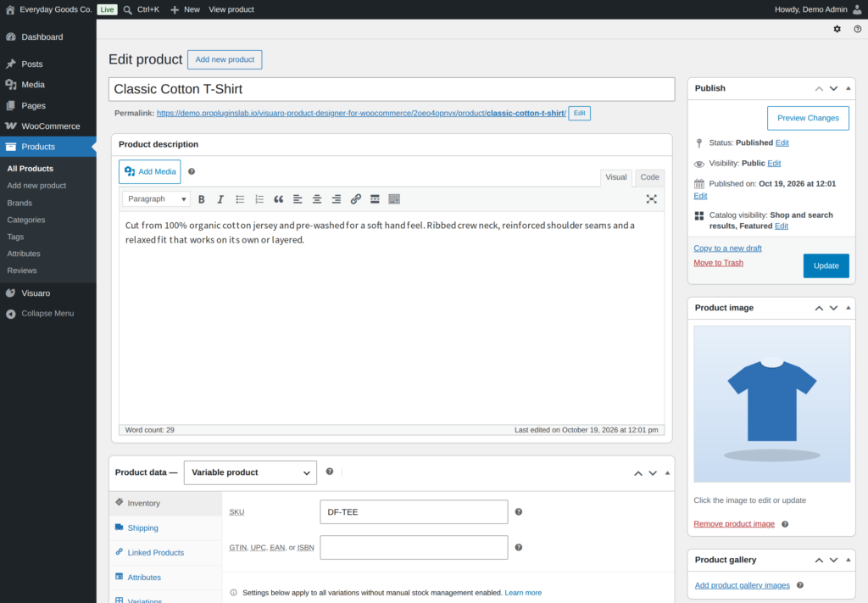
Task: Show product type help tooltip
Action: click(330, 472)
